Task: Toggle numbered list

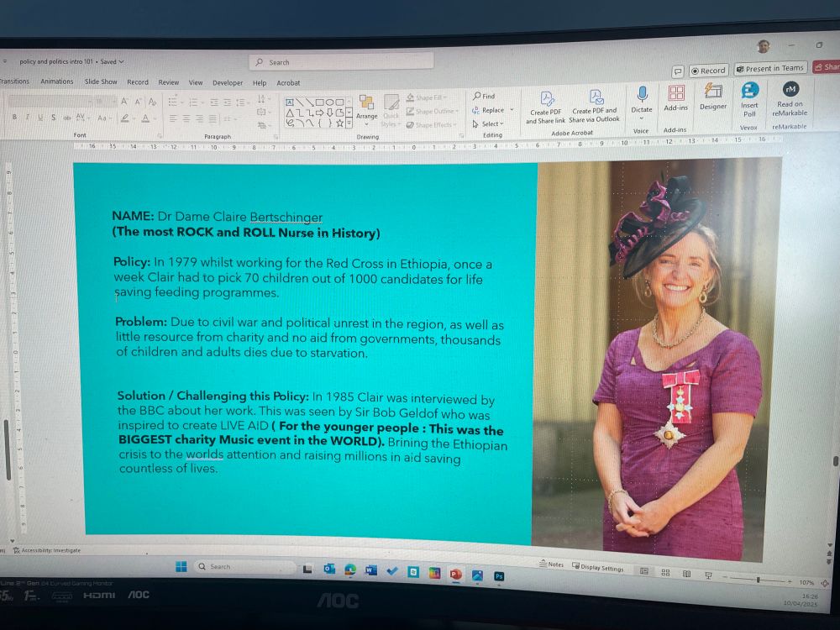Action: tap(194, 102)
